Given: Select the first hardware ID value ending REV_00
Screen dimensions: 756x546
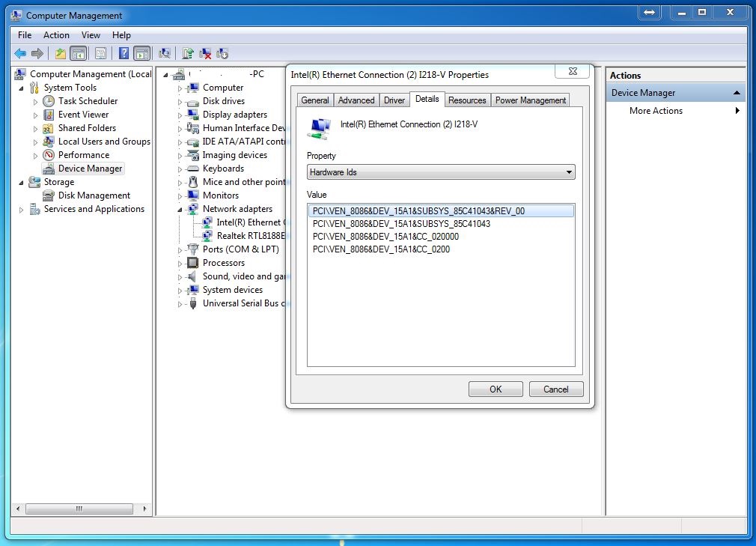Looking at the screenshot, I should tap(418, 211).
